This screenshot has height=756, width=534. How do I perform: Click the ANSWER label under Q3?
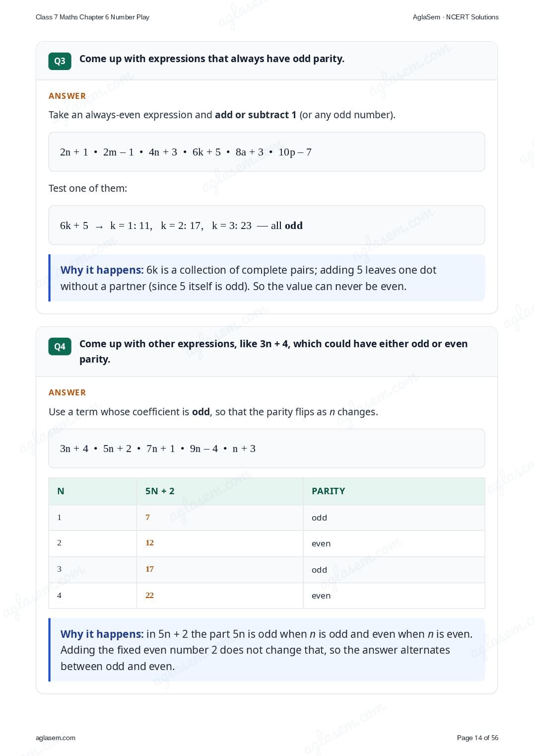coord(67,96)
